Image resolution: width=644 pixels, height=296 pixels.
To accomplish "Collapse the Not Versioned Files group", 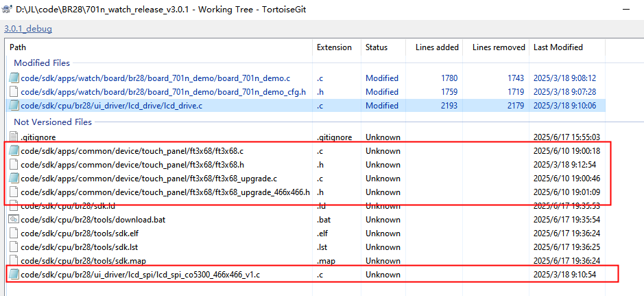I will click(x=53, y=122).
